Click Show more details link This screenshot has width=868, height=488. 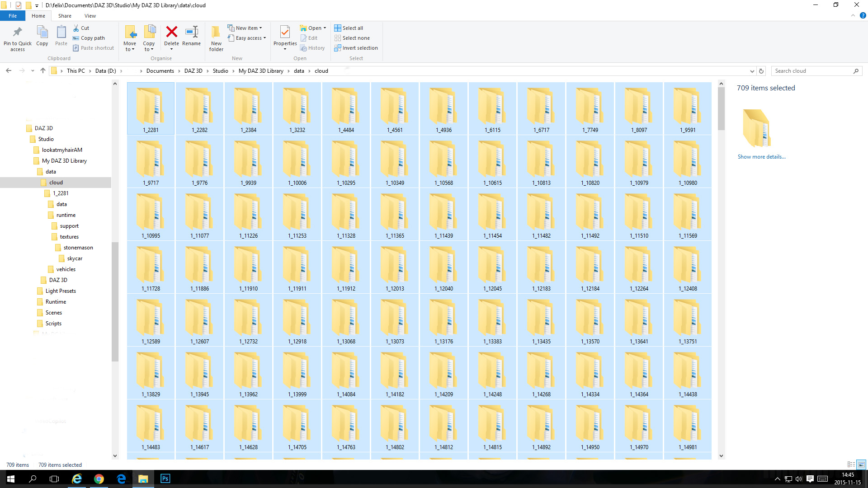(x=761, y=157)
